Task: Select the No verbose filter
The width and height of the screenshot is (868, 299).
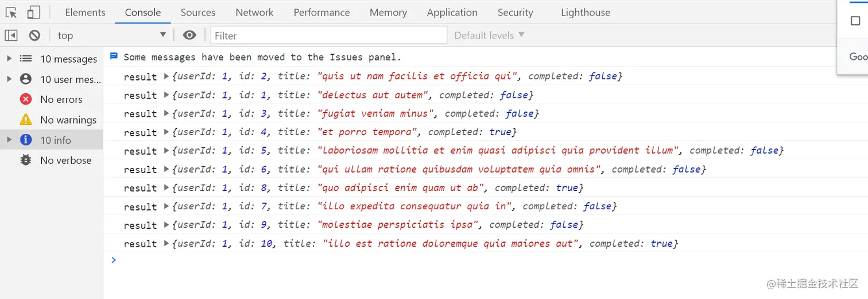Action: click(x=65, y=160)
